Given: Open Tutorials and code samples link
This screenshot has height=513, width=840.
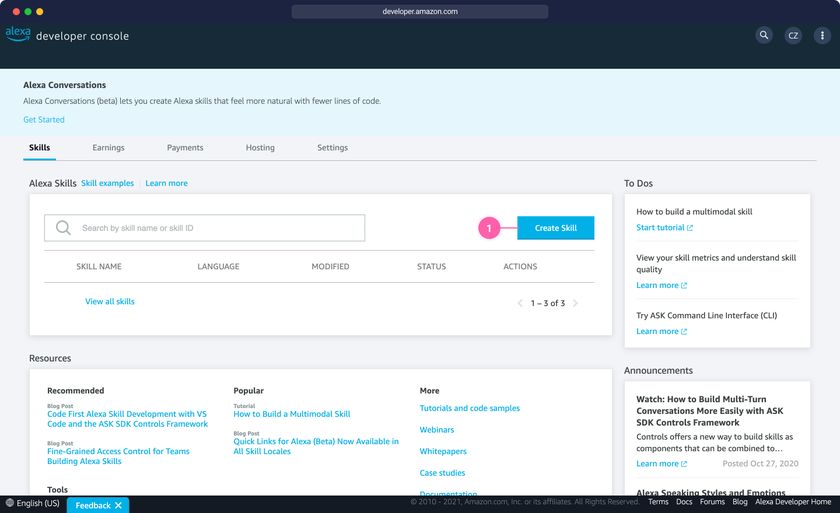Looking at the screenshot, I should [470, 408].
